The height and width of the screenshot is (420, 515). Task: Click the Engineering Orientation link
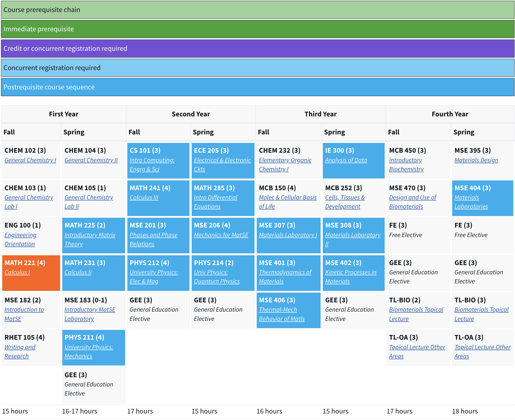[20, 240]
